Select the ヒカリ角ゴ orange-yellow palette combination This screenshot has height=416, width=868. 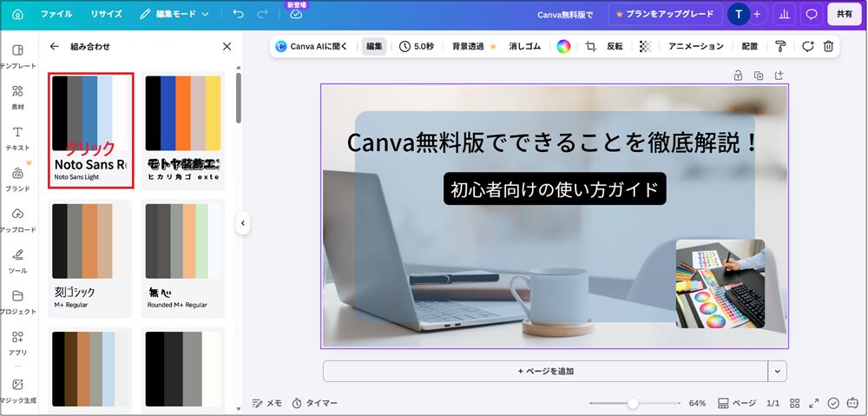point(182,130)
